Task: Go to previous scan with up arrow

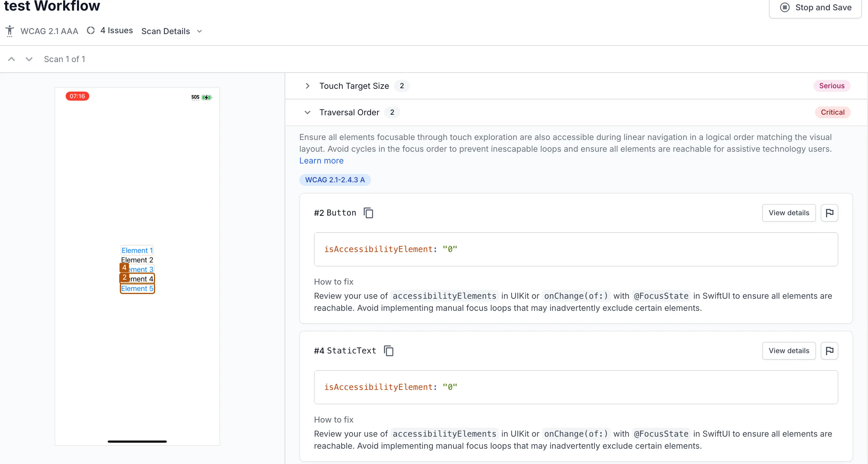Action: (11, 59)
